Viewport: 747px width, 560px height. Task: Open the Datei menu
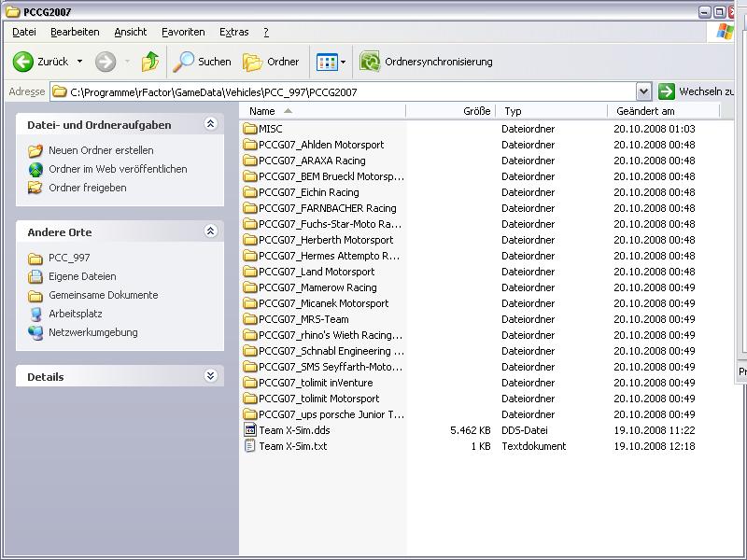[x=24, y=32]
